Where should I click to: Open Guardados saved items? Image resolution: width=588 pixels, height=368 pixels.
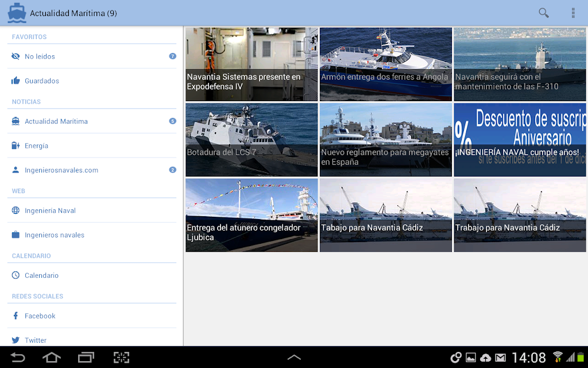(92, 80)
